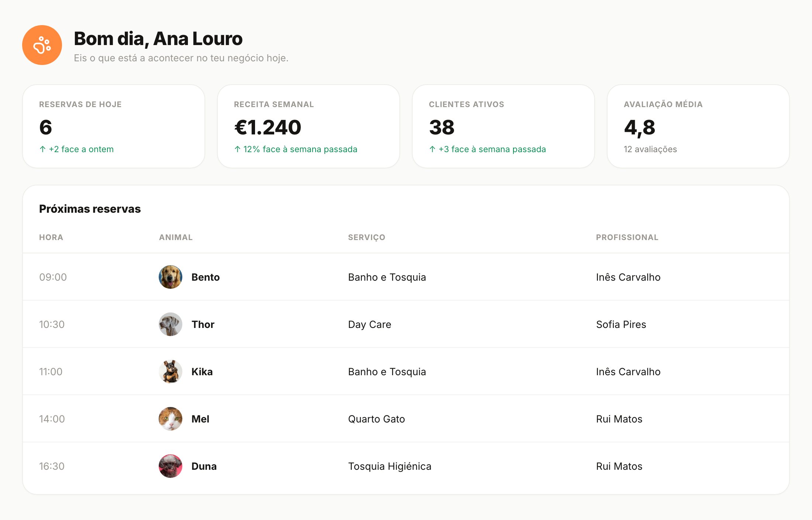Select the average rating value 4,8

click(x=640, y=128)
